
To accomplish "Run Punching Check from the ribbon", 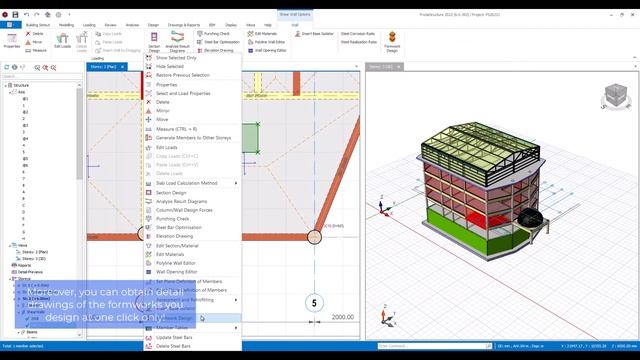I will point(213,33).
